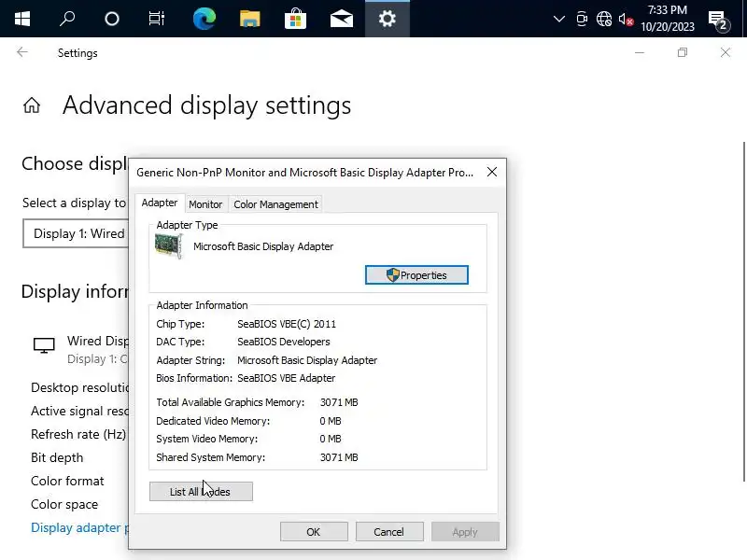Switch to the Adapter tab
Image resolution: width=747 pixels, height=560 pixels.
click(160, 203)
